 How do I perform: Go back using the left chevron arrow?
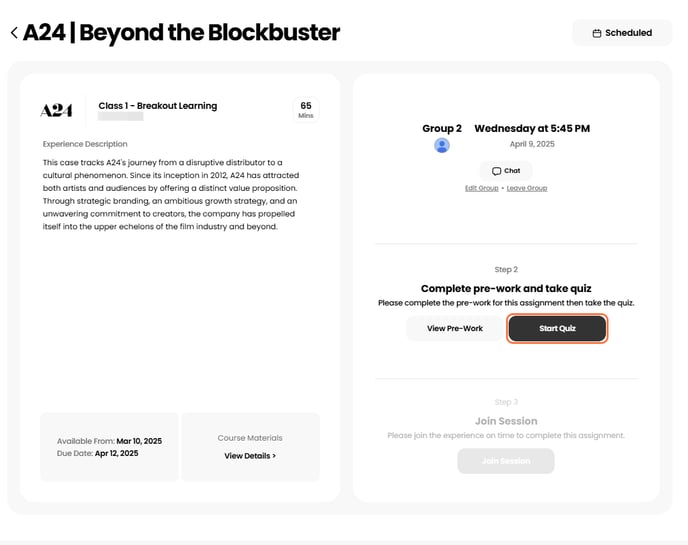coord(14,33)
